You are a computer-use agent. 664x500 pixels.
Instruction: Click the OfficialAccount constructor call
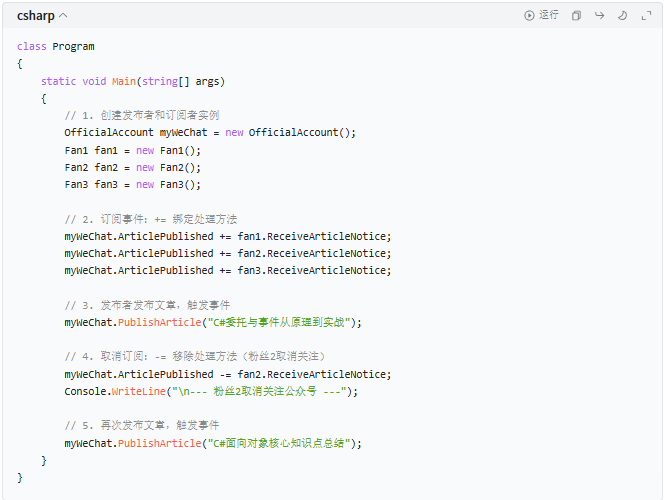[x=301, y=132]
